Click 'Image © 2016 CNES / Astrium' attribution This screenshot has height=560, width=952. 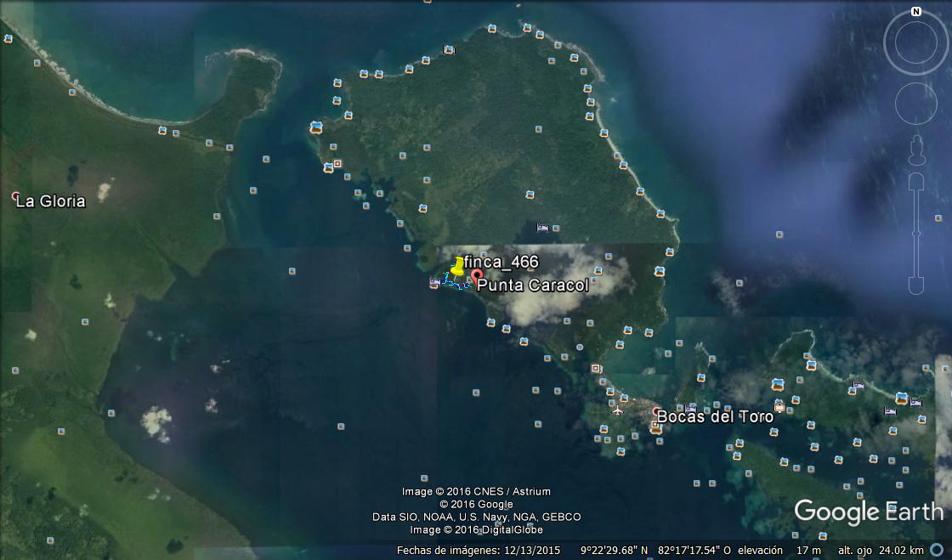coord(476,491)
